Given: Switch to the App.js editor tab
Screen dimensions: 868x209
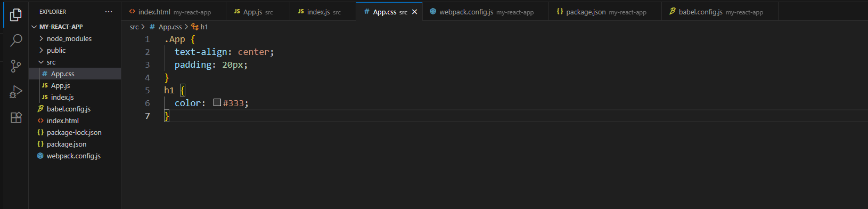Looking at the screenshot, I should point(258,12).
